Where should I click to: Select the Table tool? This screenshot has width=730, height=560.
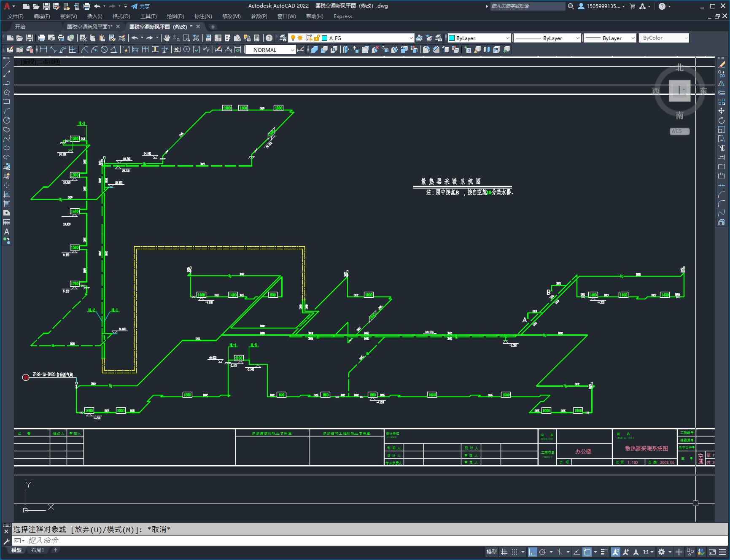click(x=7, y=222)
